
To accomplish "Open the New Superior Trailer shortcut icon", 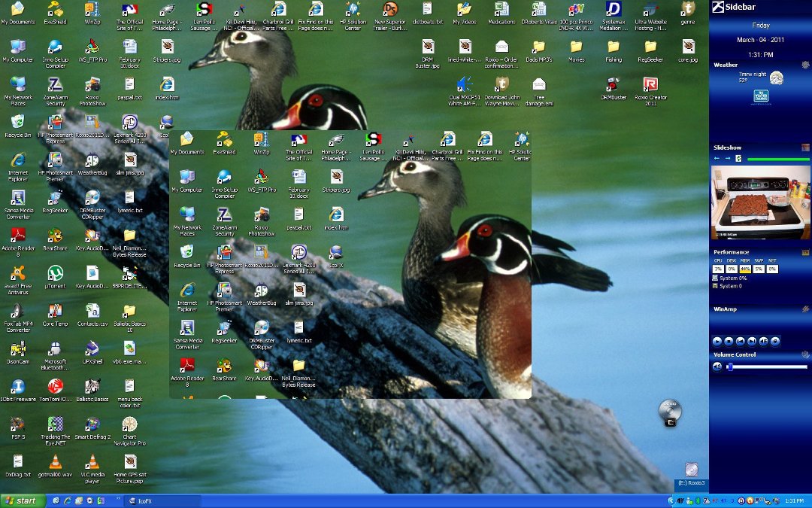I will click(x=390, y=9).
